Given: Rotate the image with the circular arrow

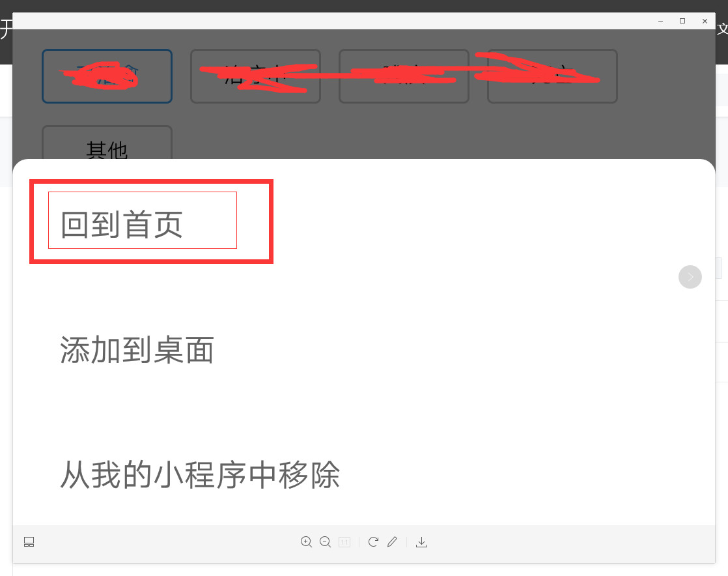Looking at the screenshot, I should tap(373, 542).
